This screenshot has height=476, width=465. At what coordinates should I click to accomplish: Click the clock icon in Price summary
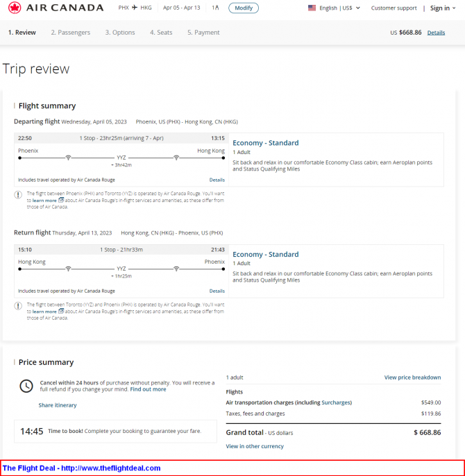point(26,386)
